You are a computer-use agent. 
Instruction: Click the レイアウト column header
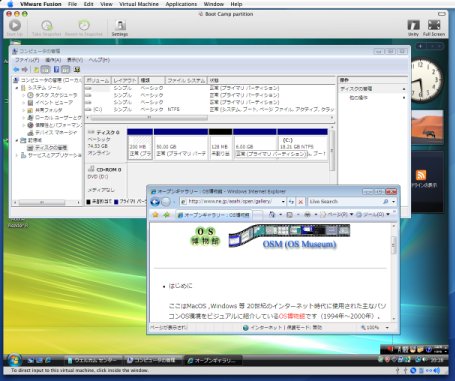pyautogui.click(x=124, y=80)
